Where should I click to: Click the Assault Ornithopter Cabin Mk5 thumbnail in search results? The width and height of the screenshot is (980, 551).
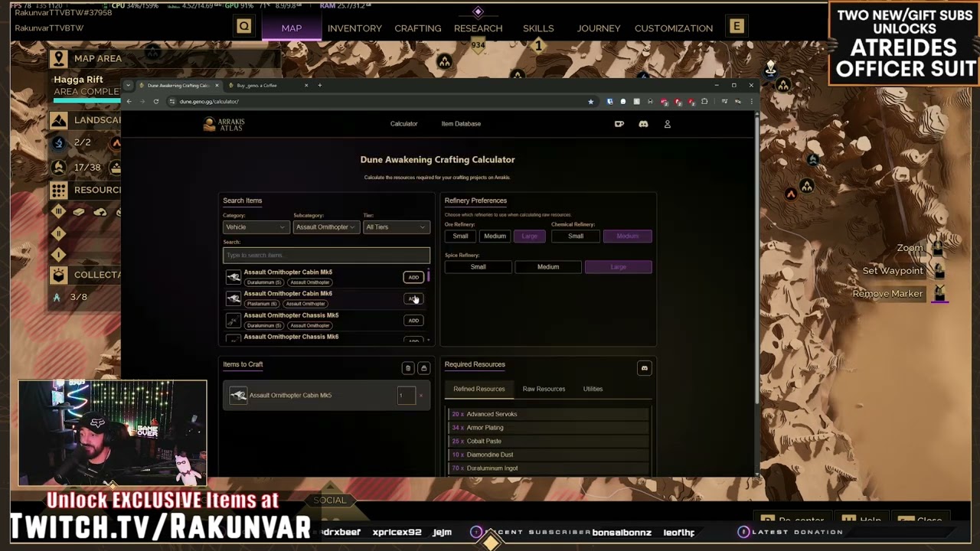234,277
